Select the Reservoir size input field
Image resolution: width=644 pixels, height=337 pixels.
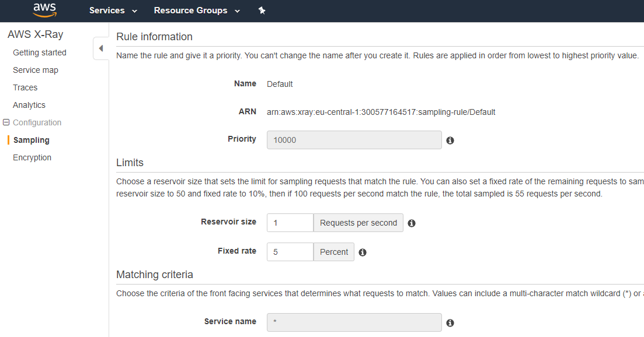click(x=290, y=223)
